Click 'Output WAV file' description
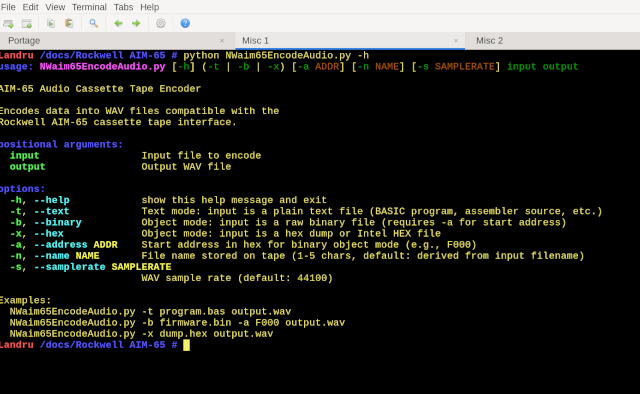Screen dimensions: 640x394 [186, 167]
